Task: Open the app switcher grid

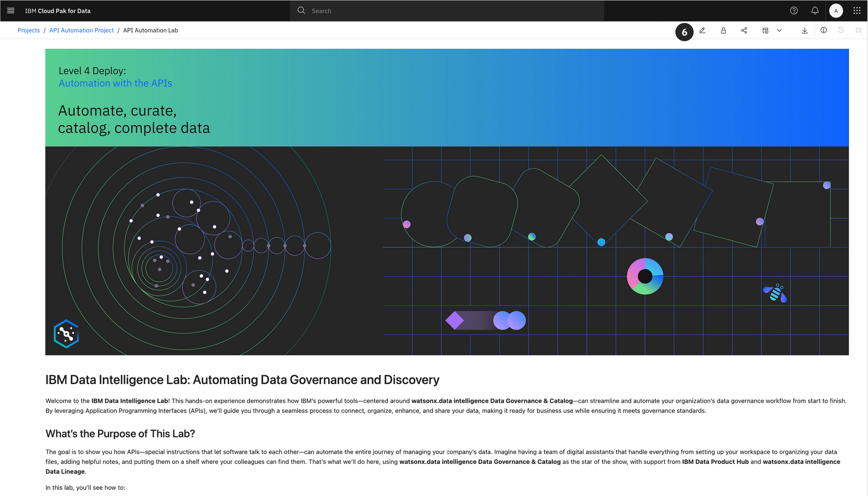Action: [857, 11]
